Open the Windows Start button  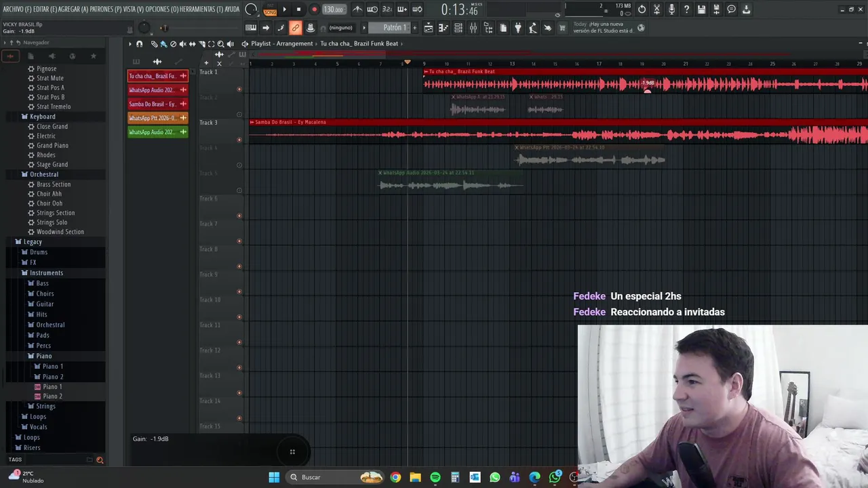(x=274, y=477)
